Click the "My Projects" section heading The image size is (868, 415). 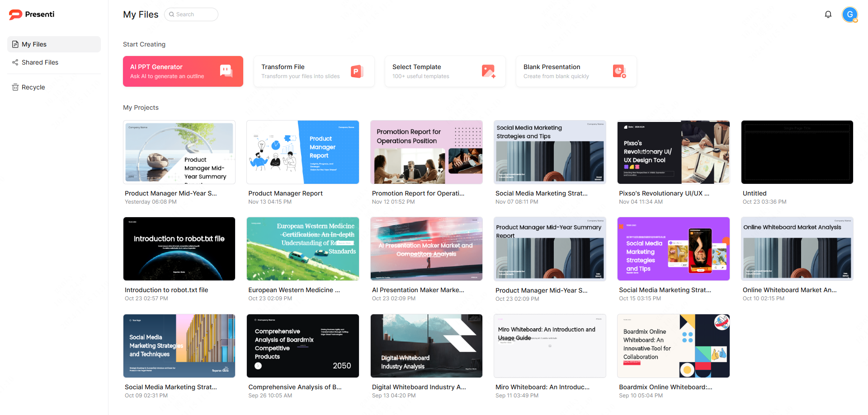point(141,107)
